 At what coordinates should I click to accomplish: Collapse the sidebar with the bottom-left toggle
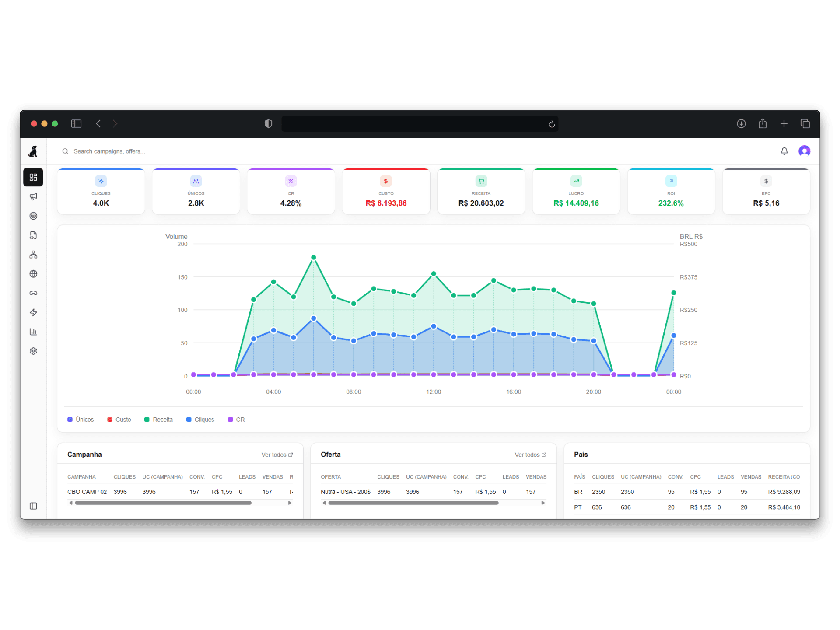[x=33, y=506]
